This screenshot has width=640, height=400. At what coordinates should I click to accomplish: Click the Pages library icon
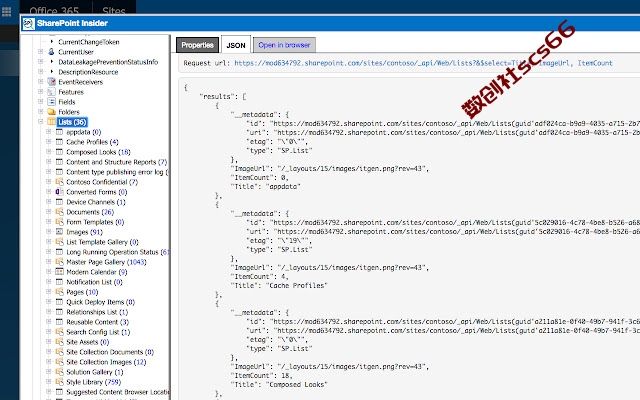point(59,292)
